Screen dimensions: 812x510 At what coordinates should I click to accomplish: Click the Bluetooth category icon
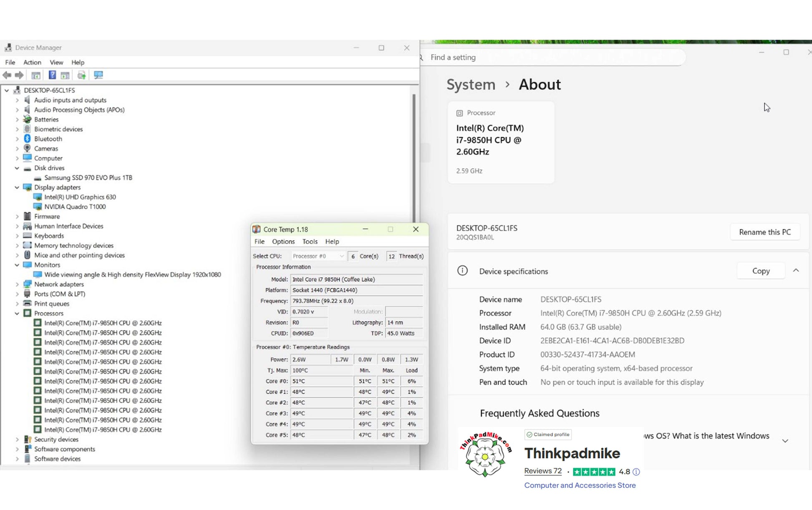[27, 139]
